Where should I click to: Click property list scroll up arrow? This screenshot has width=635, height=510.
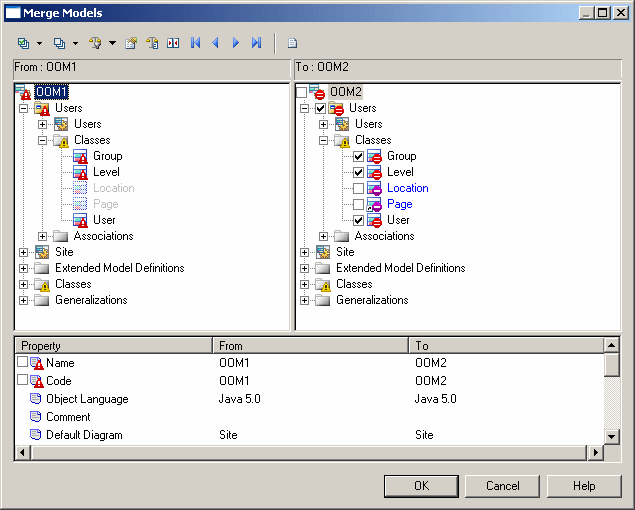(x=612, y=346)
